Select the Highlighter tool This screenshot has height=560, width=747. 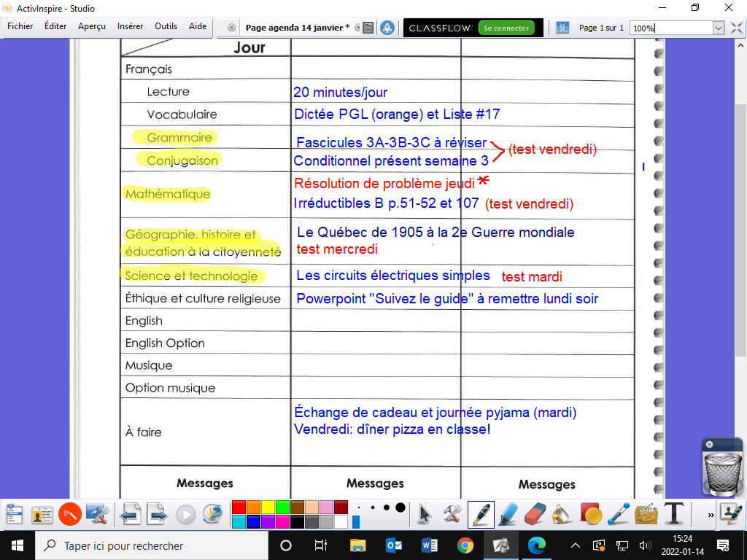click(x=508, y=514)
